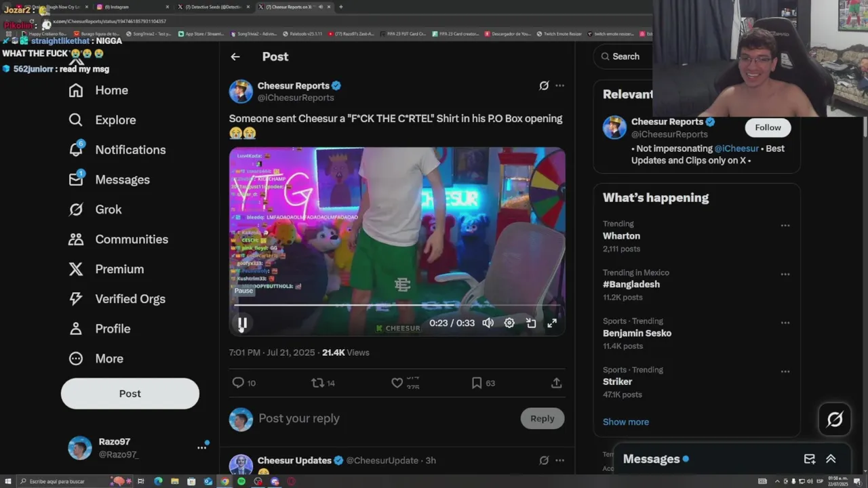Open Communities from the sidebar
868x488 pixels.
(118, 239)
